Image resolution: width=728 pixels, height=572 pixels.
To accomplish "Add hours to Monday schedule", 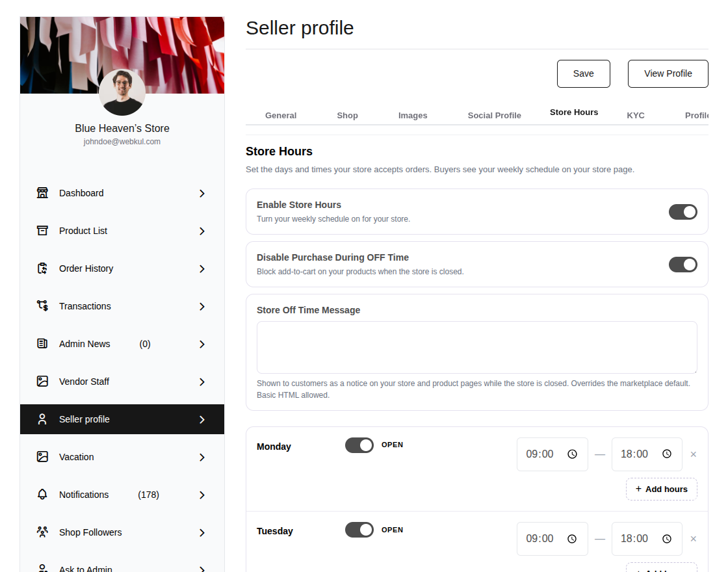I will tap(662, 489).
